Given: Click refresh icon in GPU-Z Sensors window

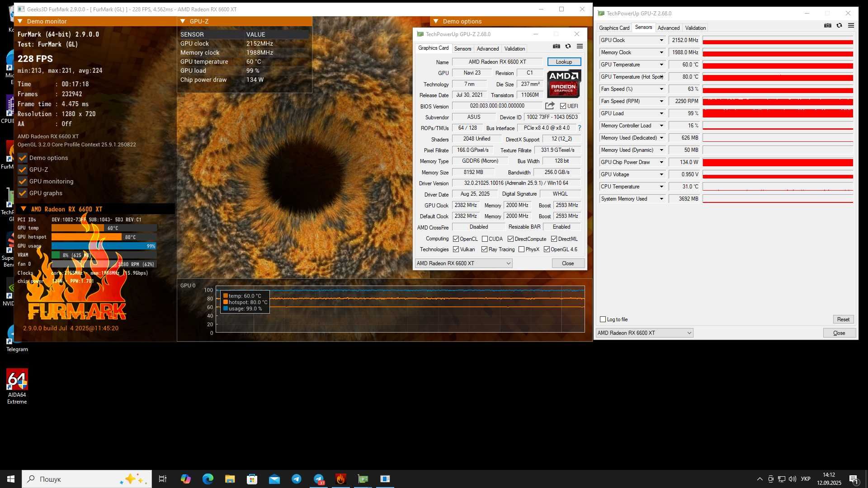Looking at the screenshot, I should tap(839, 26).
